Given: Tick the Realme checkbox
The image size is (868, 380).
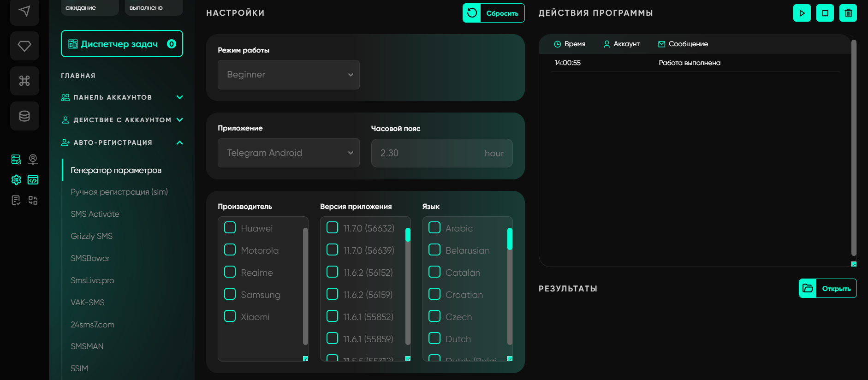Looking at the screenshot, I should click(230, 272).
